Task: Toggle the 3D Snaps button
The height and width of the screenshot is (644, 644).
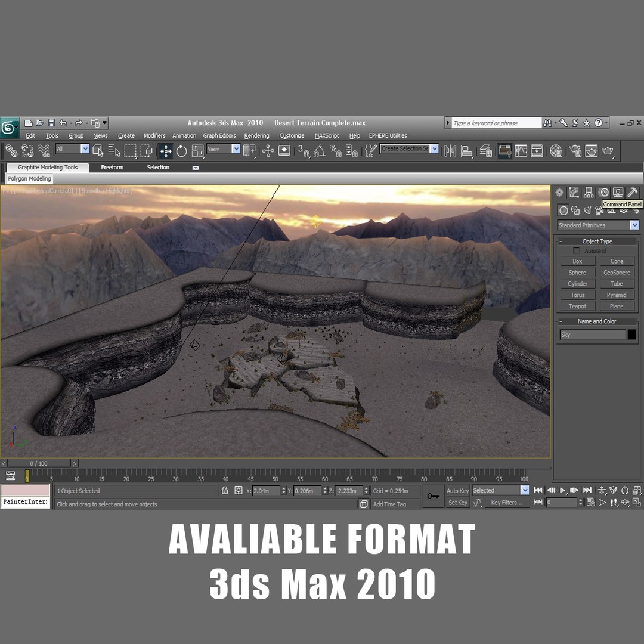Action: (x=304, y=151)
